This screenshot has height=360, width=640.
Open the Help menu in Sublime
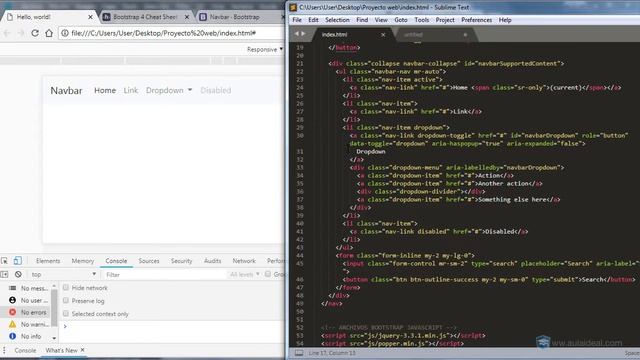(505, 20)
